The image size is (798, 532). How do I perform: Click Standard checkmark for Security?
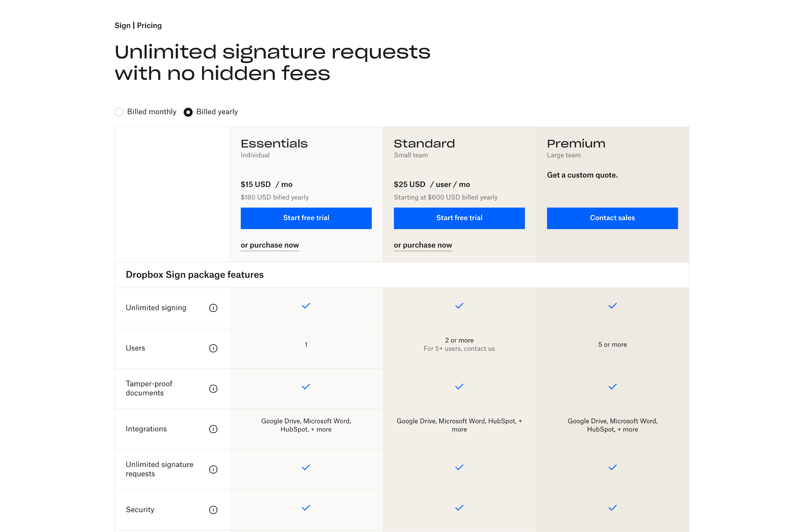coord(459,508)
